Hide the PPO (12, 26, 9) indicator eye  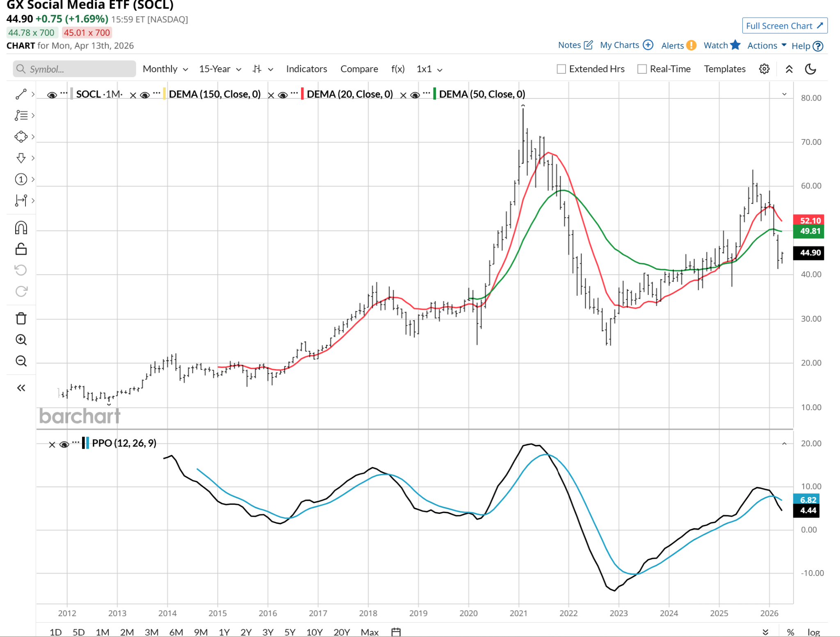pos(64,444)
